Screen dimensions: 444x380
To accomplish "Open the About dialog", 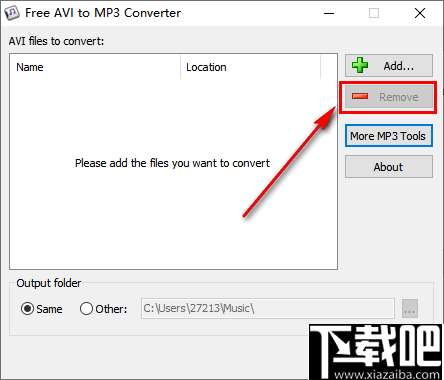I will click(x=389, y=167).
